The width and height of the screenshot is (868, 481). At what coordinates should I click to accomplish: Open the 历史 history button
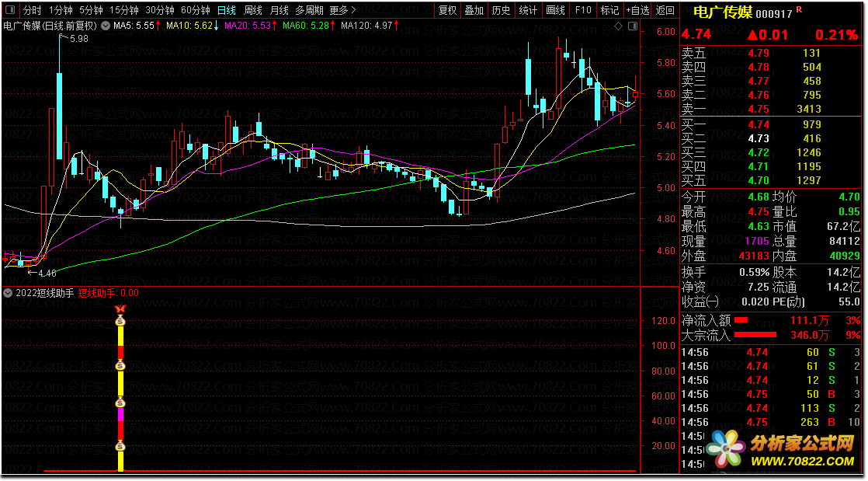click(501, 10)
